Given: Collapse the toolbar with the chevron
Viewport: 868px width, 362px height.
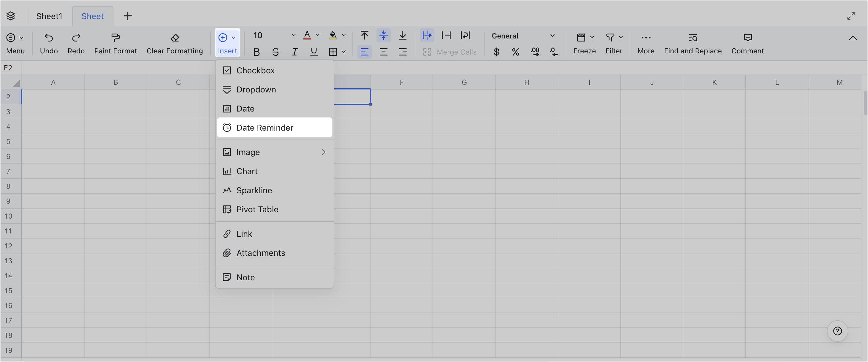Looking at the screenshot, I should [x=853, y=38].
